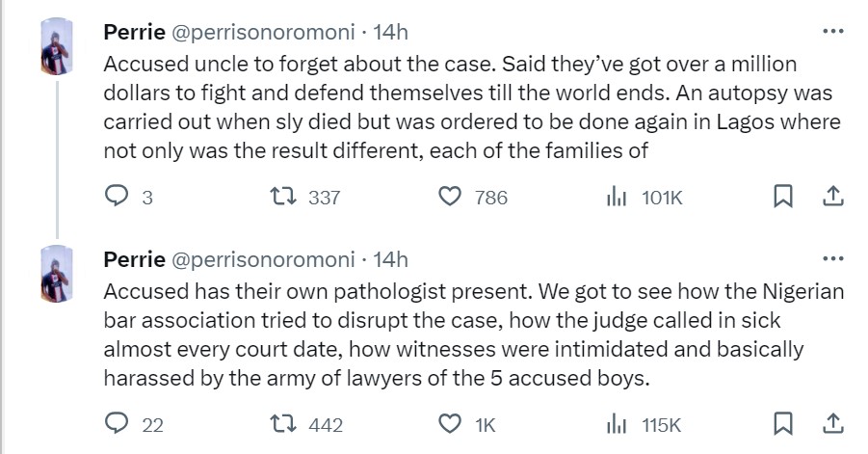This screenshot has height=454, width=868.
Task: View analytics for the 101K views tweet
Action: 617,198
